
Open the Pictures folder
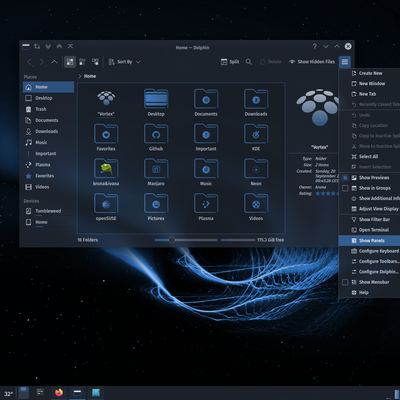[156, 207]
